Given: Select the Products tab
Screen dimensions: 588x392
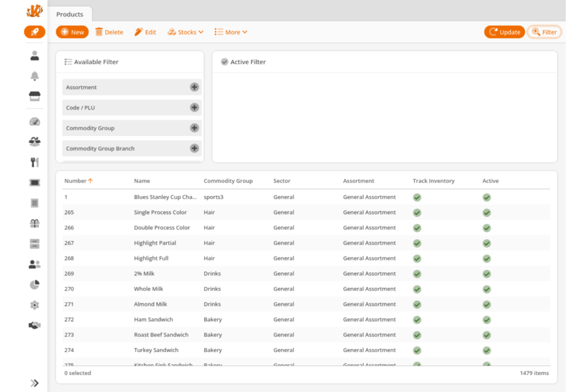Looking at the screenshot, I should [x=70, y=14].
